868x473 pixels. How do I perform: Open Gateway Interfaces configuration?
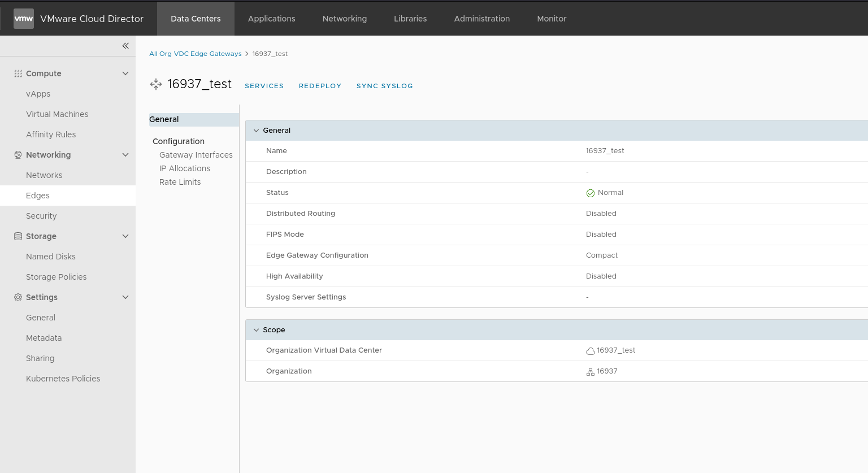pyautogui.click(x=196, y=155)
